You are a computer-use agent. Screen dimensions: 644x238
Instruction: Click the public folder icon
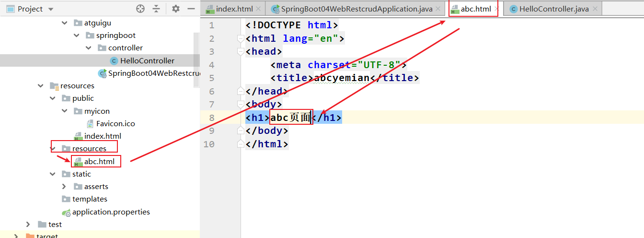(x=66, y=98)
